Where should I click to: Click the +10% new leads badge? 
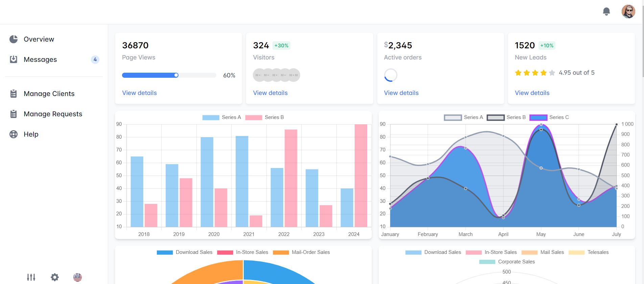[547, 46]
